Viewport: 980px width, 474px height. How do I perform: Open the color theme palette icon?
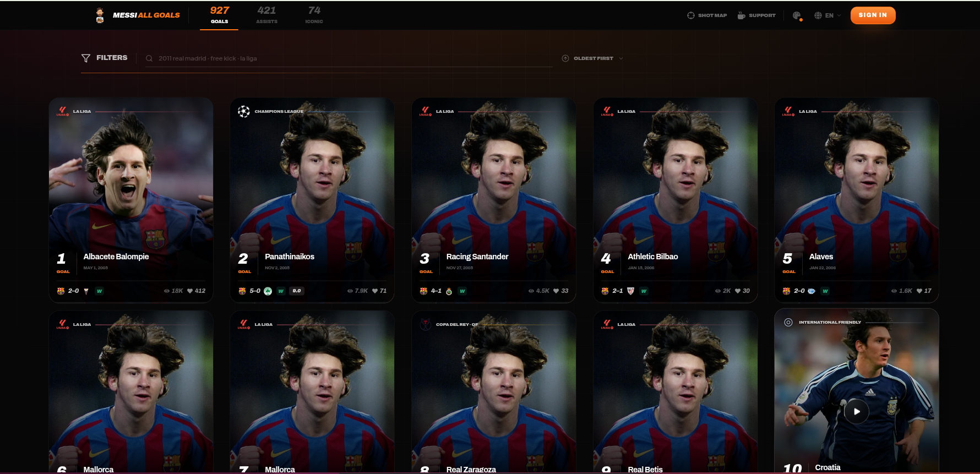pyautogui.click(x=797, y=15)
